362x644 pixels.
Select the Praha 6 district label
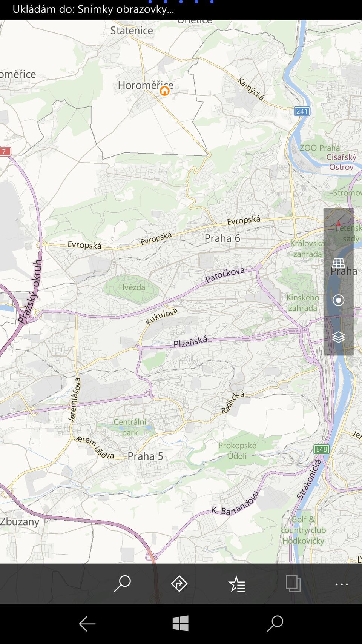(x=222, y=238)
